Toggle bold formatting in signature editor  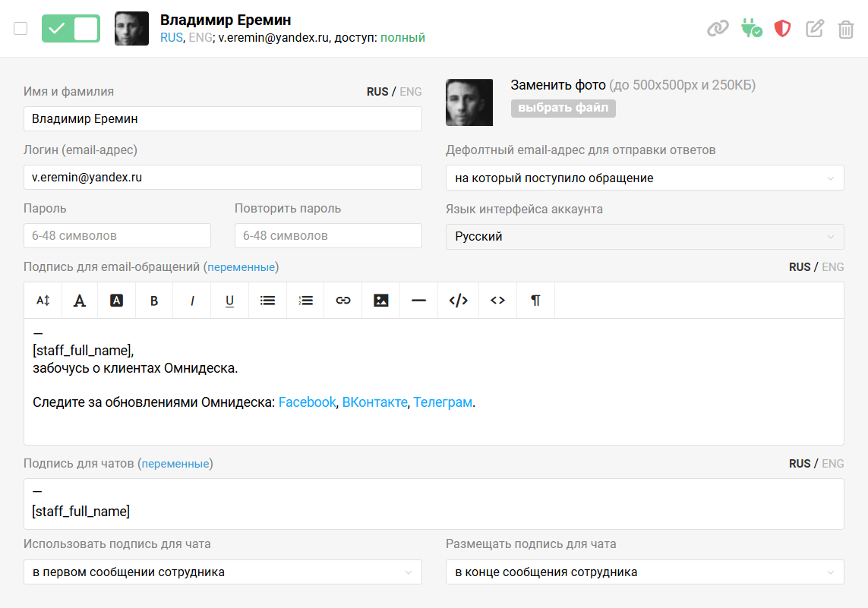pyautogui.click(x=154, y=301)
